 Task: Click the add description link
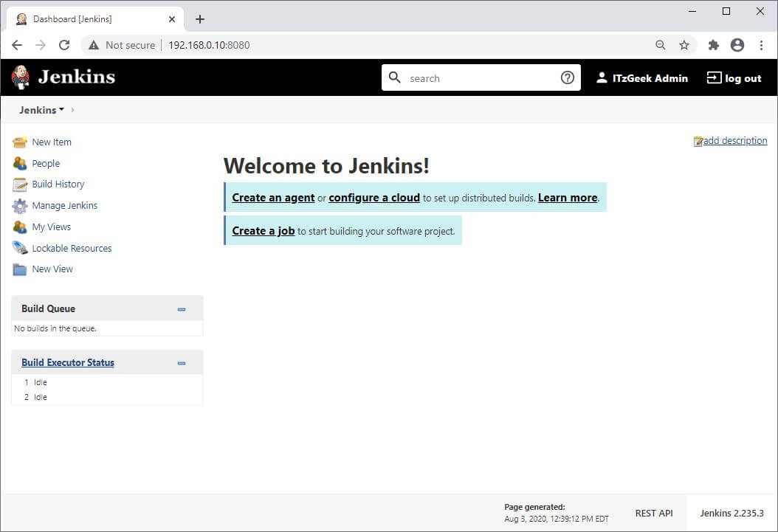[735, 141]
